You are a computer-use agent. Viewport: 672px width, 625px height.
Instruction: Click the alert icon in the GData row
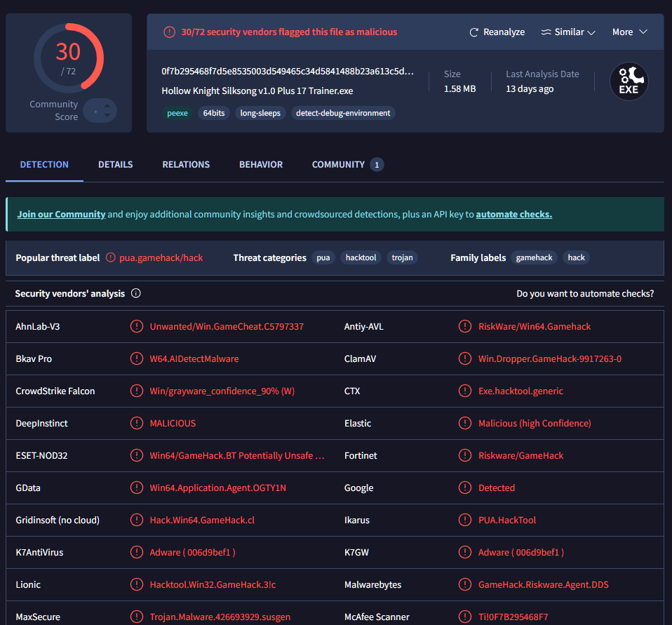(x=136, y=488)
